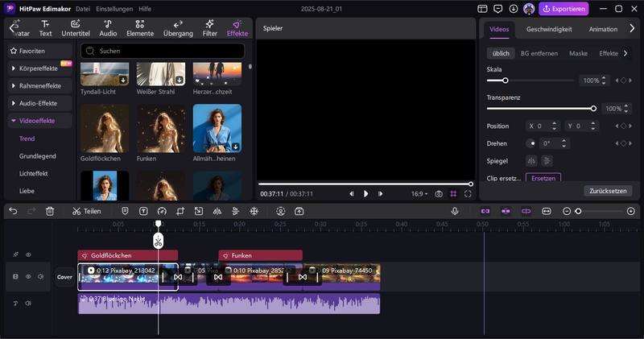Image resolution: width=644 pixels, height=339 pixels.
Task: Mute the audio track speaker icon
Action: pyautogui.click(x=28, y=304)
